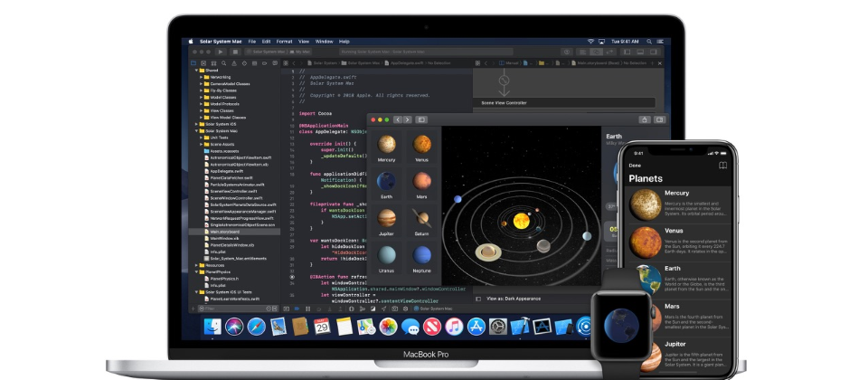Expand the Unit Tests folder
Image resolution: width=868 pixels, height=380 pixels.
tap(202, 138)
